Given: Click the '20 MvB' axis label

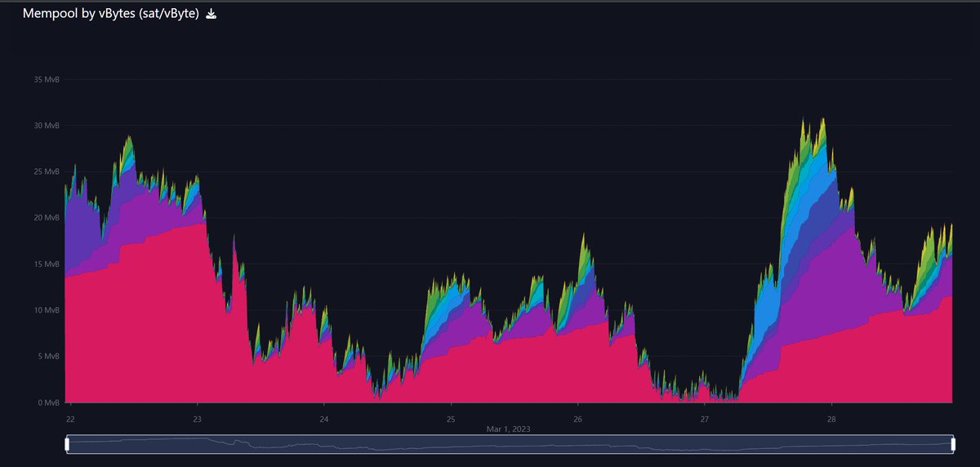Looking at the screenshot, I should (46, 218).
